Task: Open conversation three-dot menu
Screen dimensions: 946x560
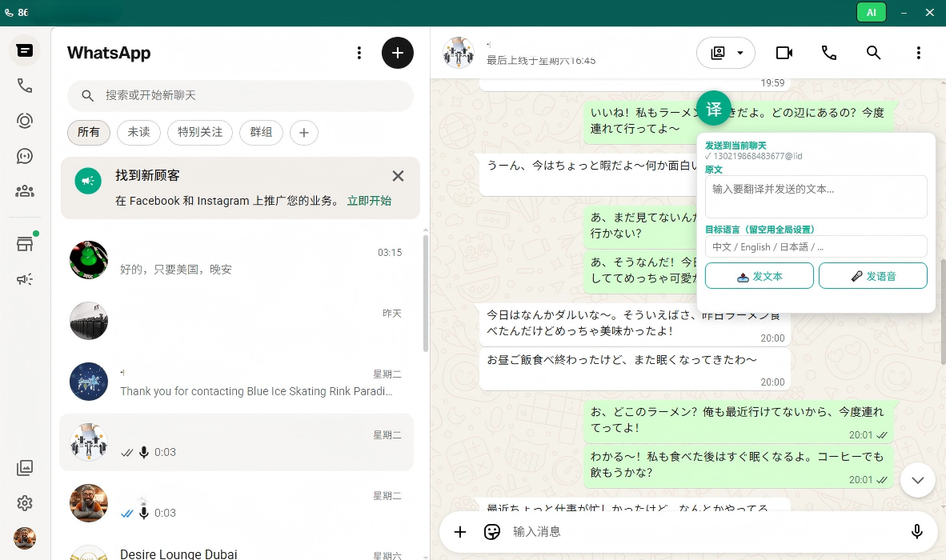Action: [x=918, y=53]
